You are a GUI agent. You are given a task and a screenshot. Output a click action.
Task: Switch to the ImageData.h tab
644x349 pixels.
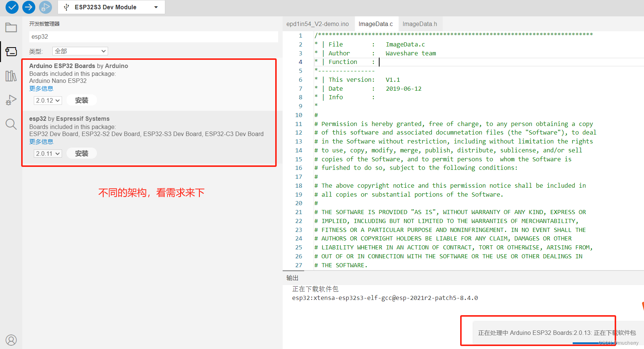[420, 24]
